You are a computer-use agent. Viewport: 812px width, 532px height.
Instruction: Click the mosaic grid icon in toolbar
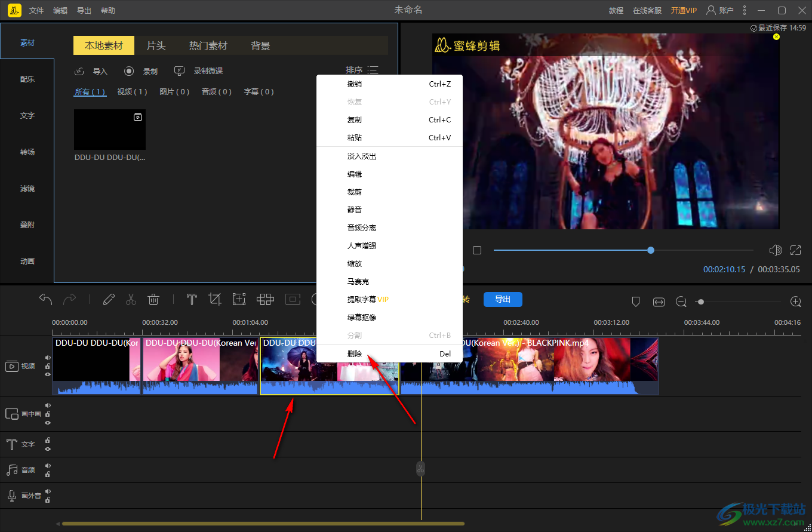pos(265,299)
